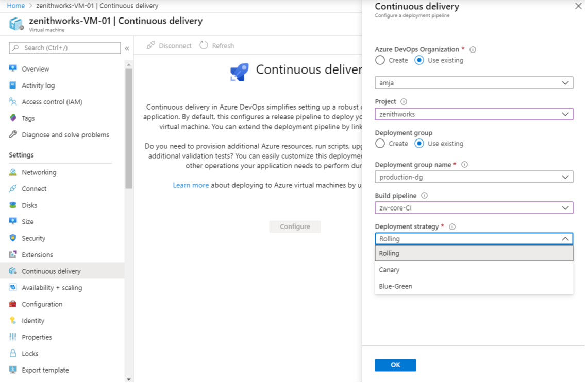Click the OK button in the pane
Viewport: 588px width, 385px height.
point(395,364)
